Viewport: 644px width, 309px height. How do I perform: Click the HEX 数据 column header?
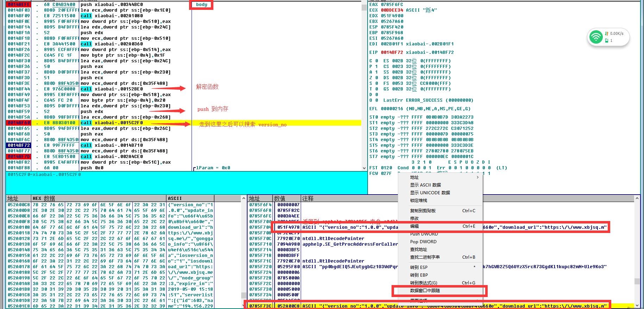point(99,198)
